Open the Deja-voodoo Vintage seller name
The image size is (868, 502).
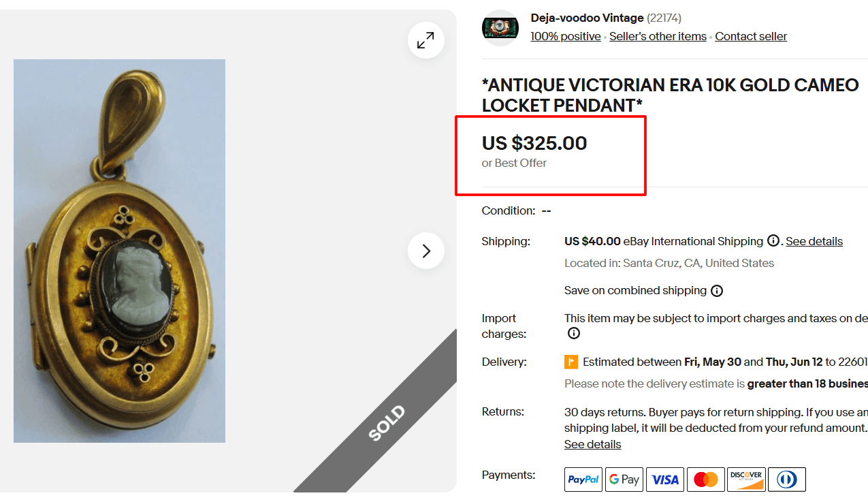pyautogui.click(x=587, y=18)
